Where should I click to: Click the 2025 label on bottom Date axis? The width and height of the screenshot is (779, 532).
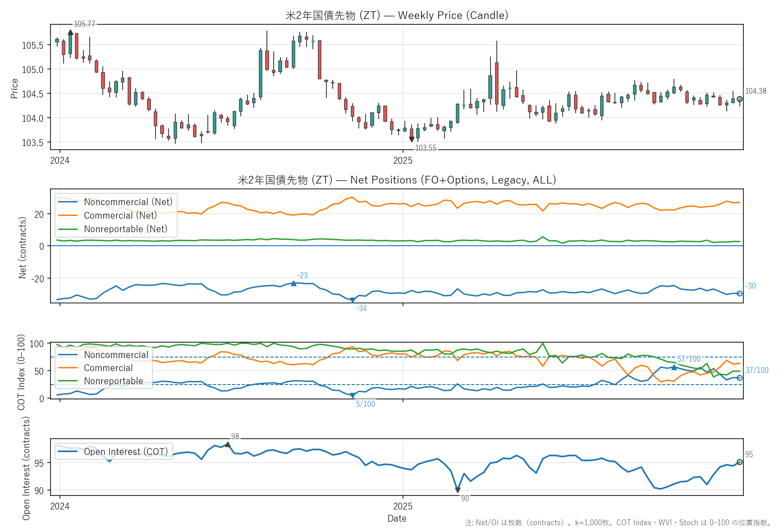(x=403, y=506)
